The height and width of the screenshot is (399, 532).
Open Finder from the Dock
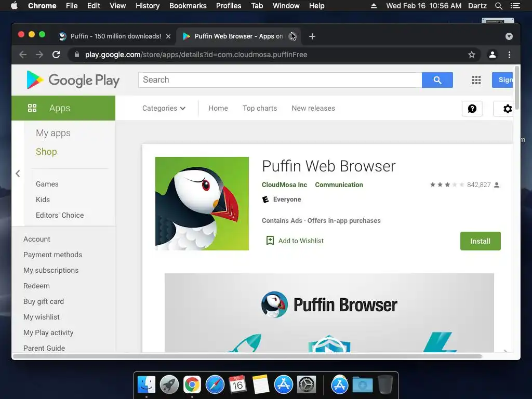[146, 385]
